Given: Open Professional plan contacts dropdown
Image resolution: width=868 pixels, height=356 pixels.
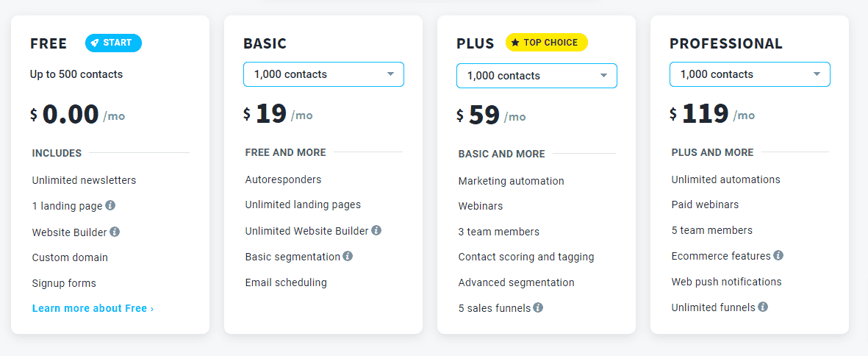Looking at the screenshot, I should (750, 74).
